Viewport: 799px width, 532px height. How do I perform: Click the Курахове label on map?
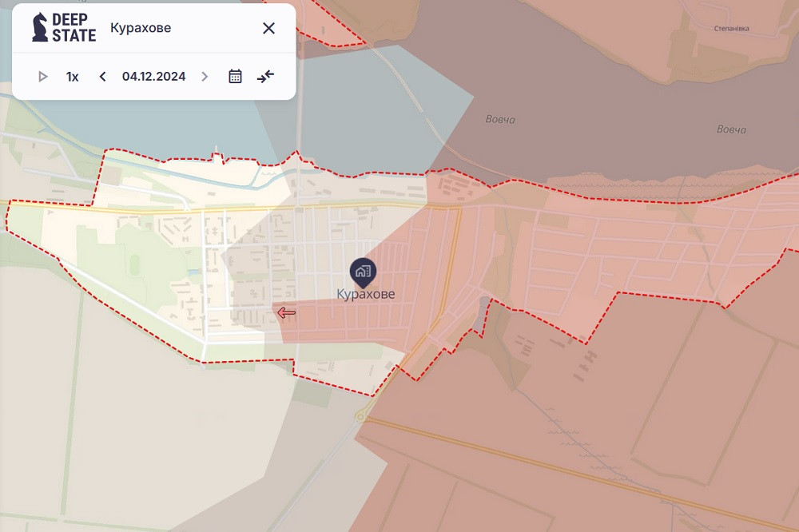(365, 294)
